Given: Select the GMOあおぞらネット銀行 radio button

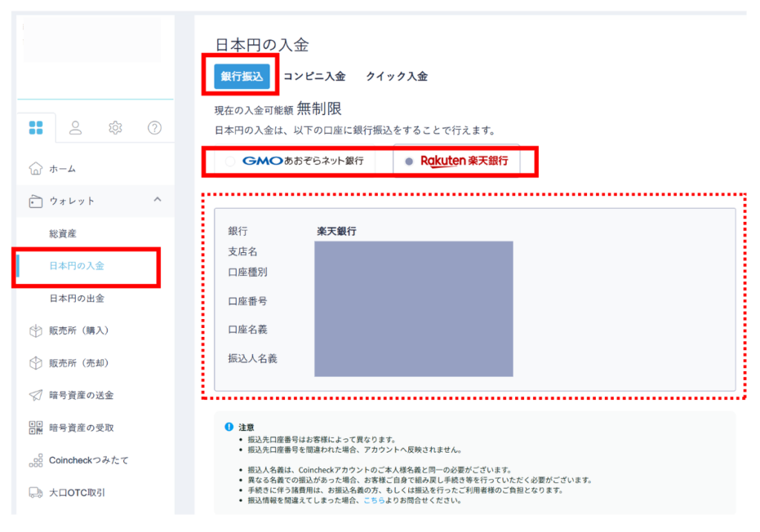Looking at the screenshot, I should click(230, 161).
